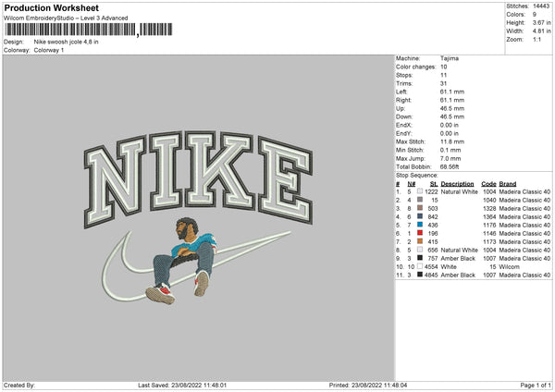Click the Natural White swatch in stop 1

(420, 191)
